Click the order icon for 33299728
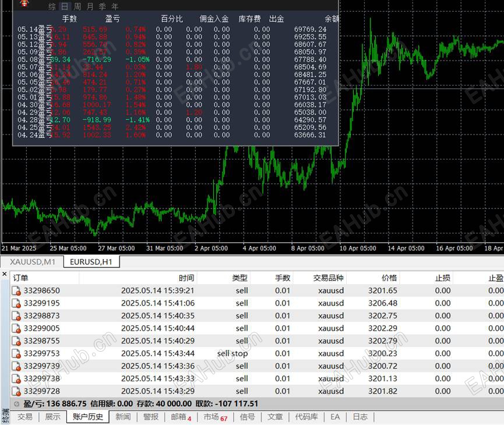Viewport: 504px width, 425px height. (16, 391)
